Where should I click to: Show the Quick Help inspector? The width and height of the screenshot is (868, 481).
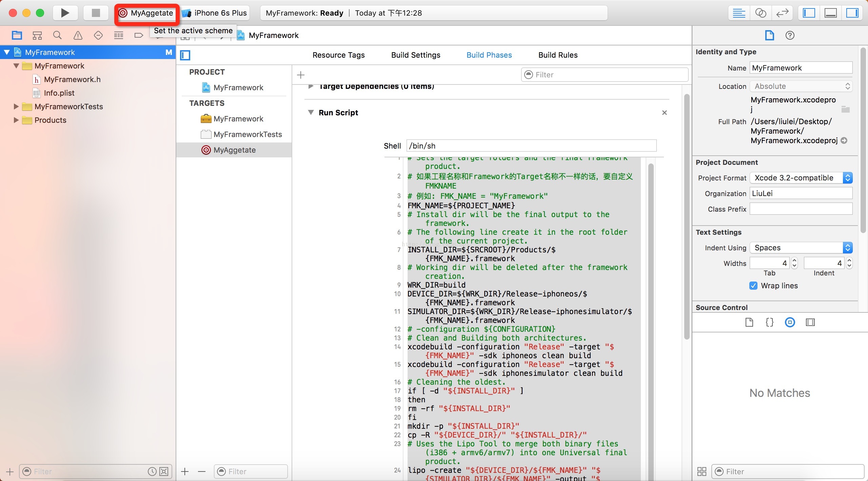pyautogui.click(x=790, y=35)
